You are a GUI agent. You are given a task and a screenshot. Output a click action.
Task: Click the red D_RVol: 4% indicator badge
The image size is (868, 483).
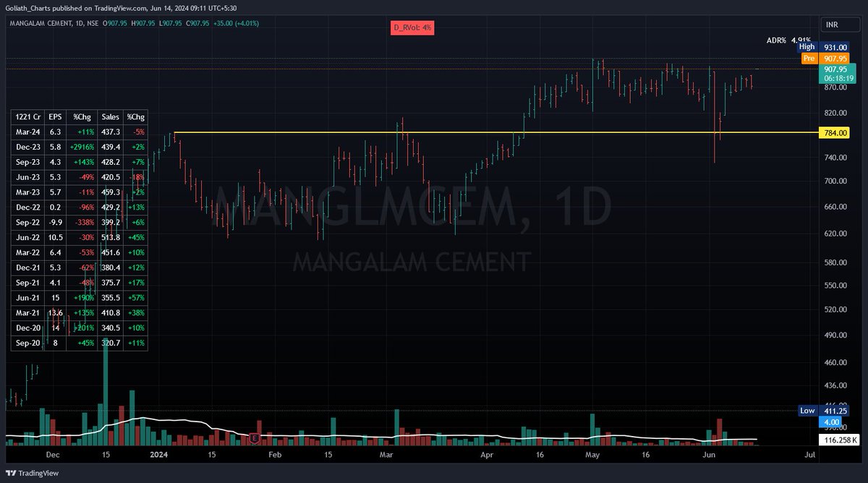coord(412,27)
